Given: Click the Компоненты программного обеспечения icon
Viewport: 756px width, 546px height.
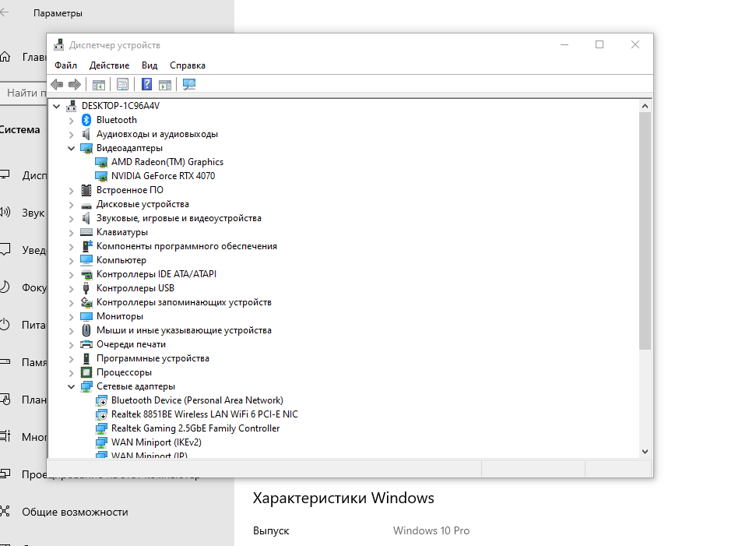Looking at the screenshot, I should coord(86,246).
